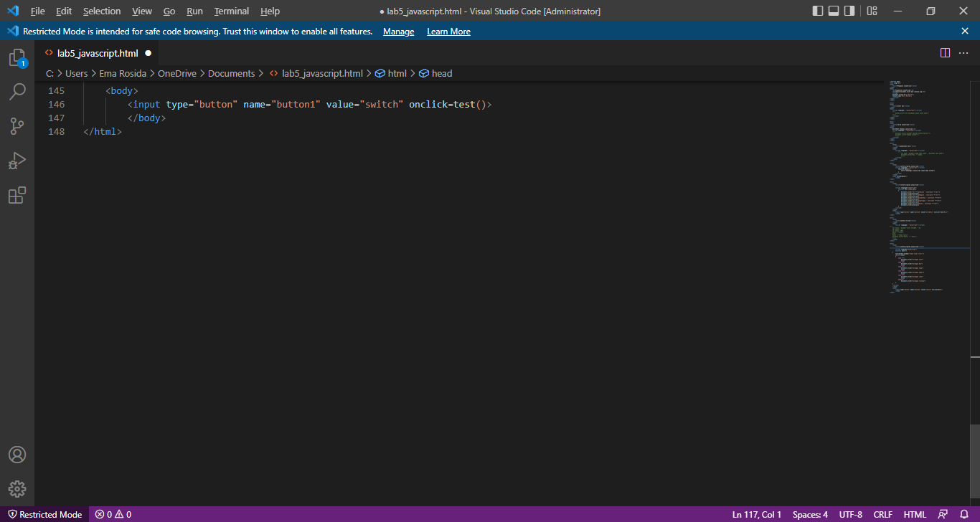Click the Learn More link
980x522 pixels.
(x=448, y=32)
